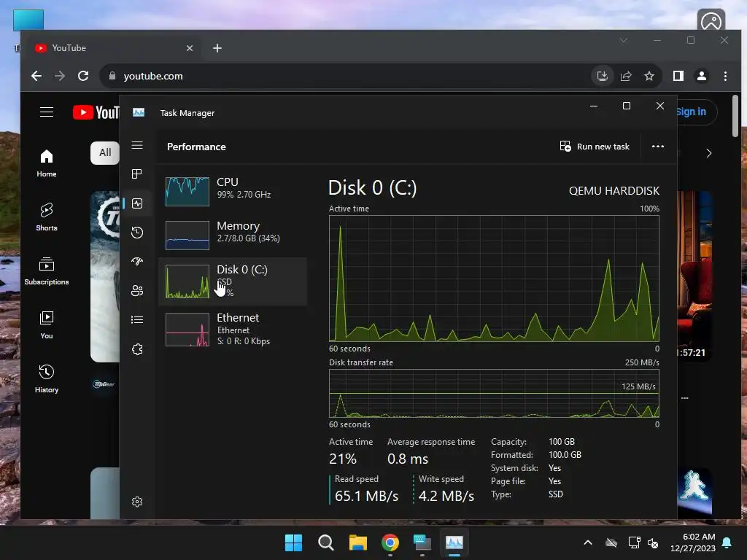Viewport: 747px width, 560px height.
Task: Close the YouTube tab
Action: (190, 48)
